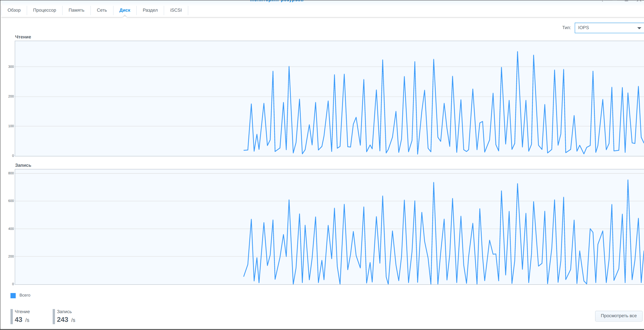
Task: Click the 100 axis label in read chart
Action: [11, 126]
